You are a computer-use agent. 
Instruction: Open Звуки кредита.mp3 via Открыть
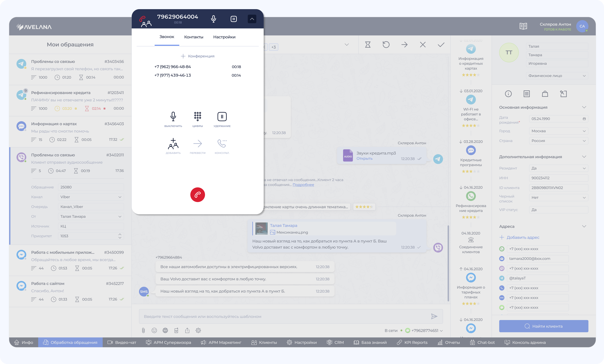(x=364, y=158)
